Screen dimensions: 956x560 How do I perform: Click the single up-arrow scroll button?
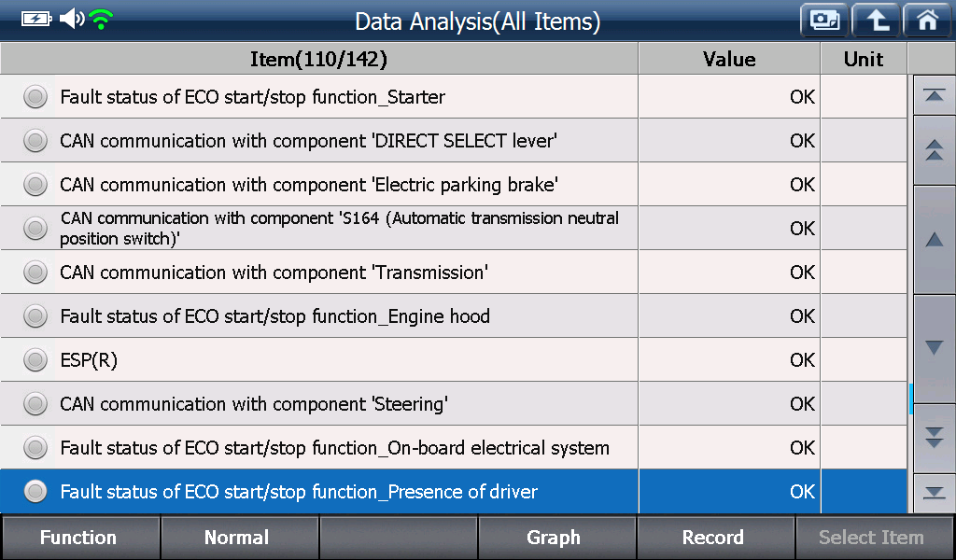(934, 240)
